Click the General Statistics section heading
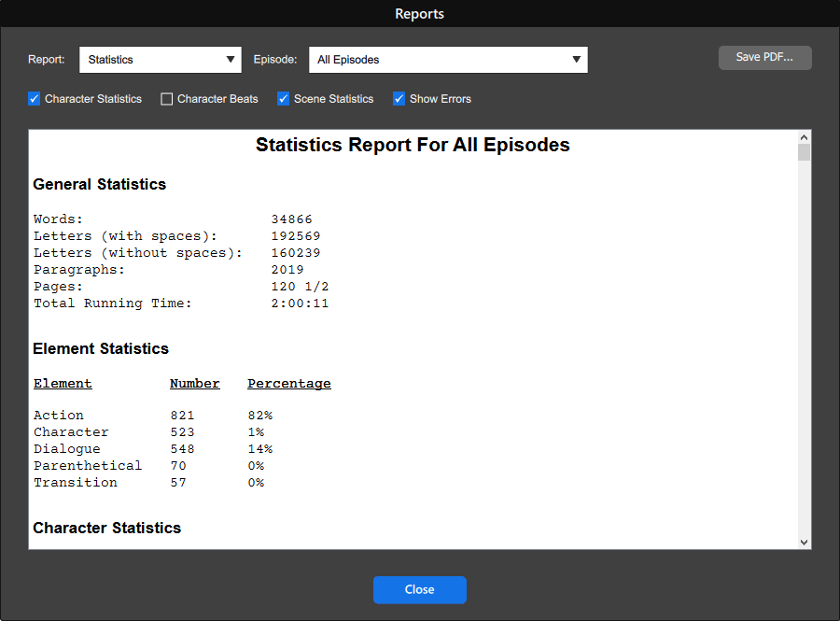Viewport: 840px width, 621px height. (x=99, y=184)
